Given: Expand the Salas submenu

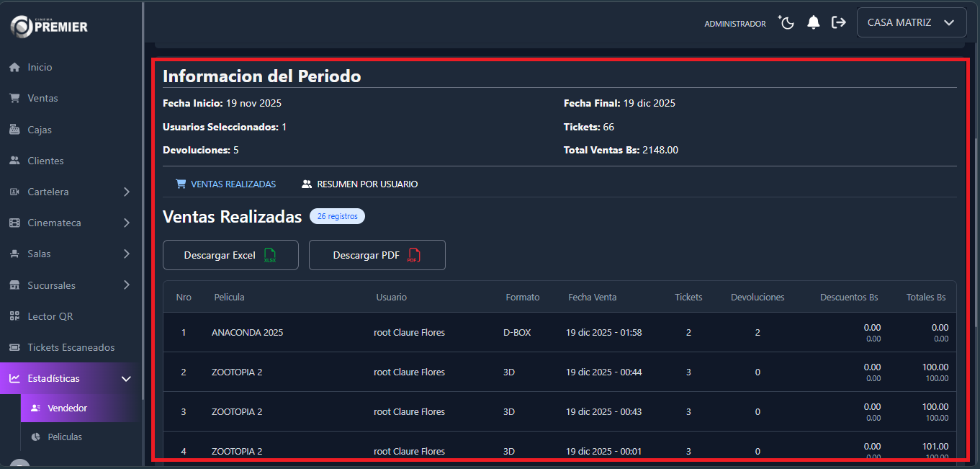Looking at the screenshot, I should coord(126,254).
